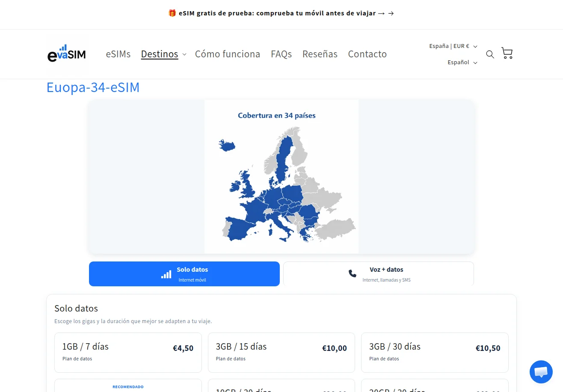Screen dimensions: 563x392
Task: Go to the eSIMs menu item
Action: pos(118,54)
